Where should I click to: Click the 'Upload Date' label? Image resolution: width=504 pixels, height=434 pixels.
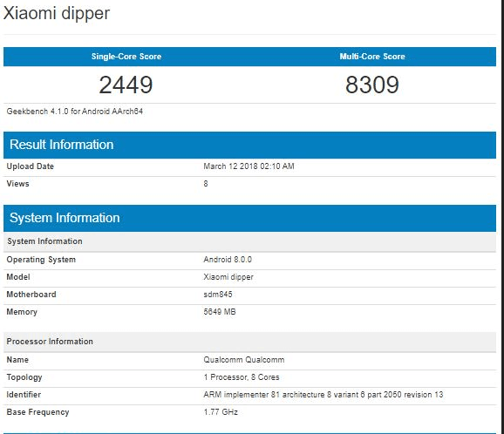click(x=31, y=166)
